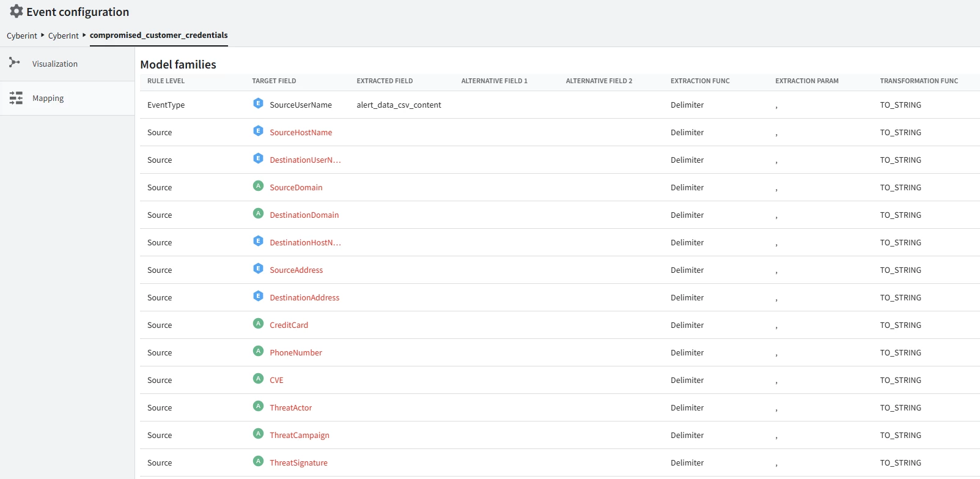Click the ALTERNATIVE FIELD 2 column header

click(x=599, y=81)
